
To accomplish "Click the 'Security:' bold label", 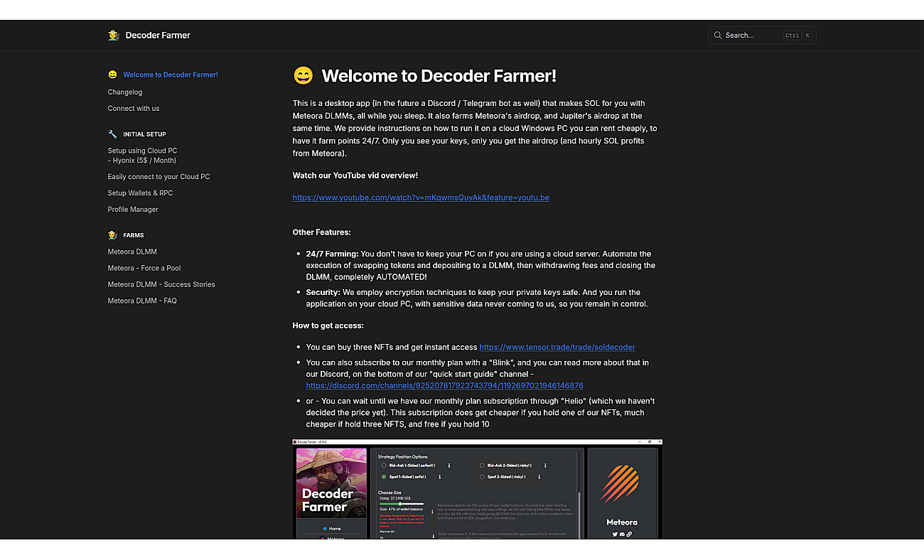I will point(323,292).
